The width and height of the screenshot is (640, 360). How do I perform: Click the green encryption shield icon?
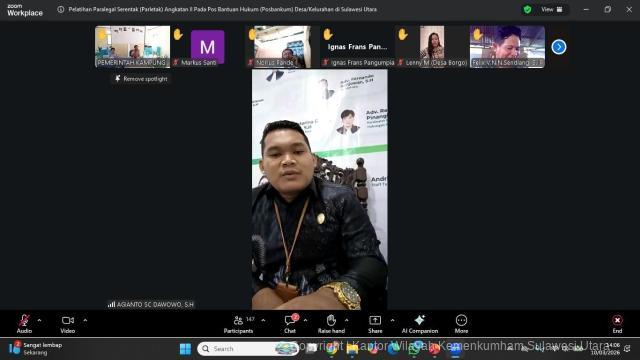pyautogui.click(x=527, y=9)
